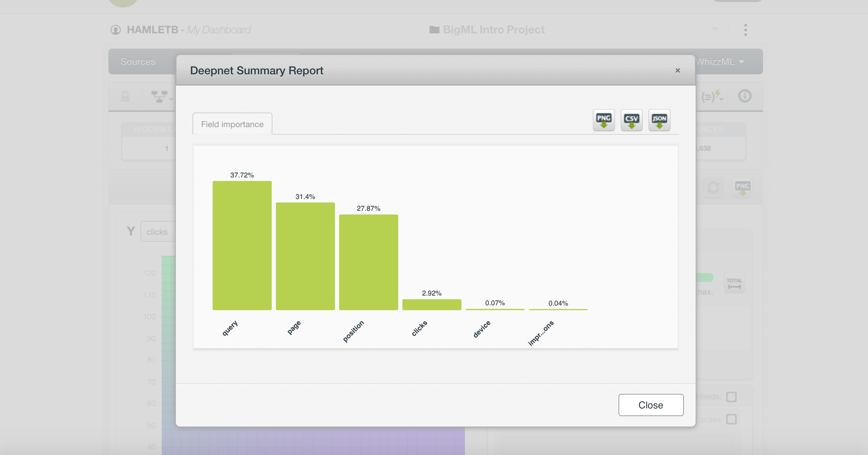Open the scripting actions lightning icon

click(x=712, y=96)
